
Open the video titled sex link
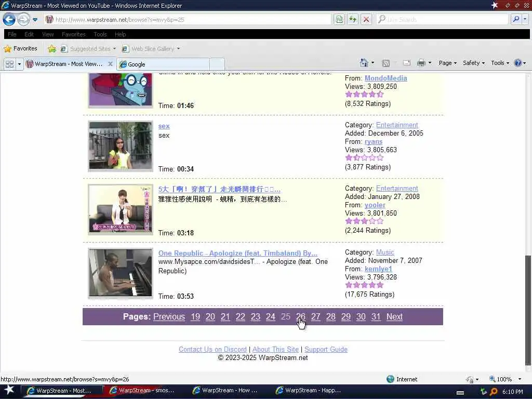[x=164, y=126]
